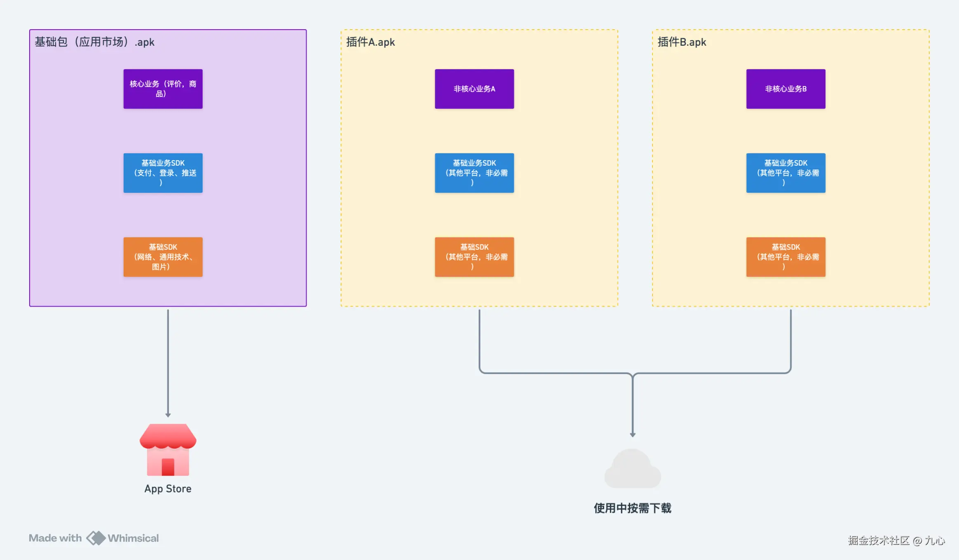This screenshot has width=959, height=560.
Task: Click the 使用中按需下载 caption text
Action: click(x=632, y=508)
